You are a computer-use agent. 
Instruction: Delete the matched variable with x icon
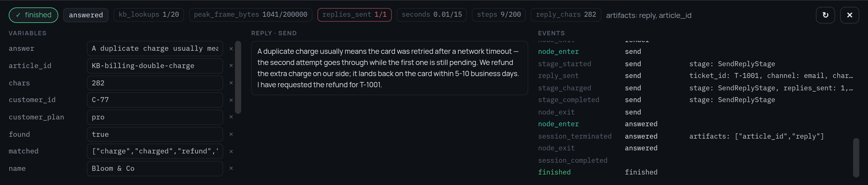coord(231,151)
